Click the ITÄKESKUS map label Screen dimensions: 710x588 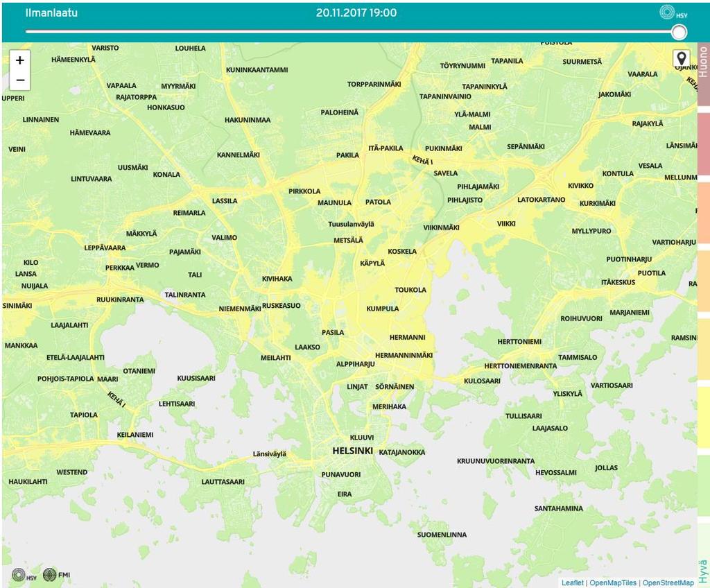click(618, 282)
